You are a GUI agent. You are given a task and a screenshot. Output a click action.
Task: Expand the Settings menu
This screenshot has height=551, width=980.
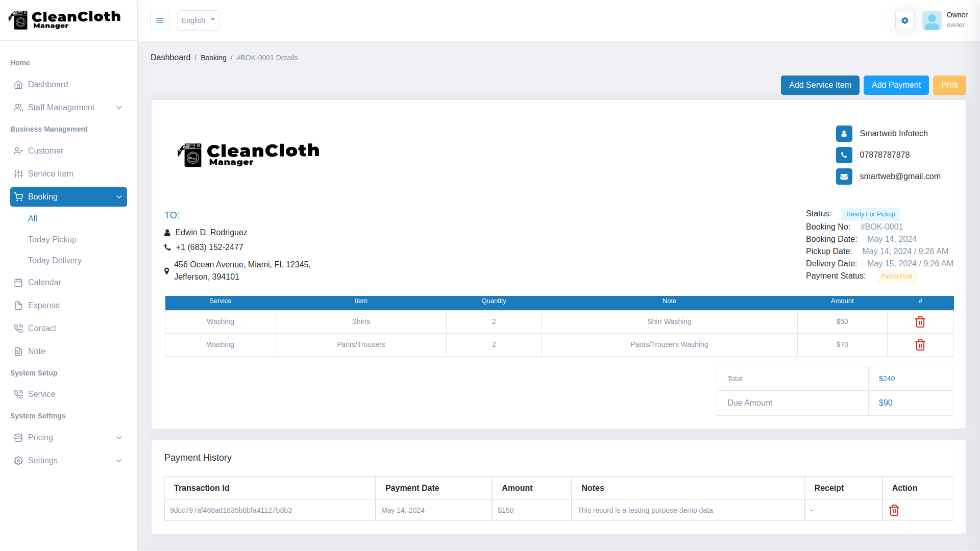pos(42,461)
